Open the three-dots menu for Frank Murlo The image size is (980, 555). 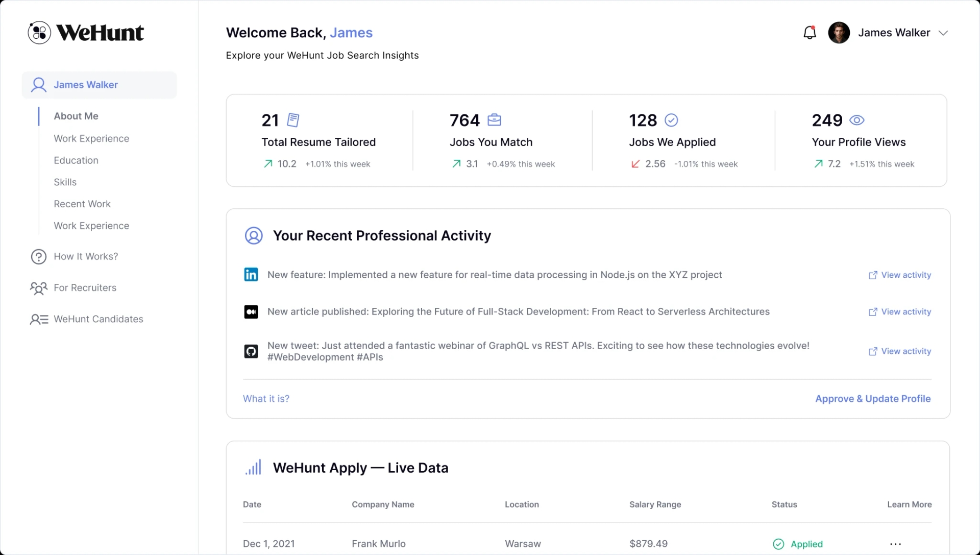point(895,544)
